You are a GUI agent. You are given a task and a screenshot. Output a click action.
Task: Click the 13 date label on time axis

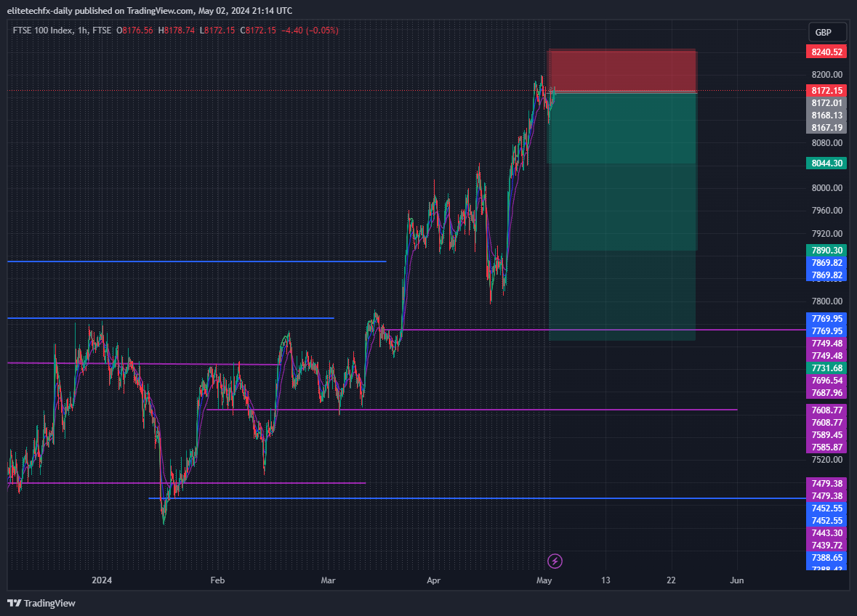[605, 580]
